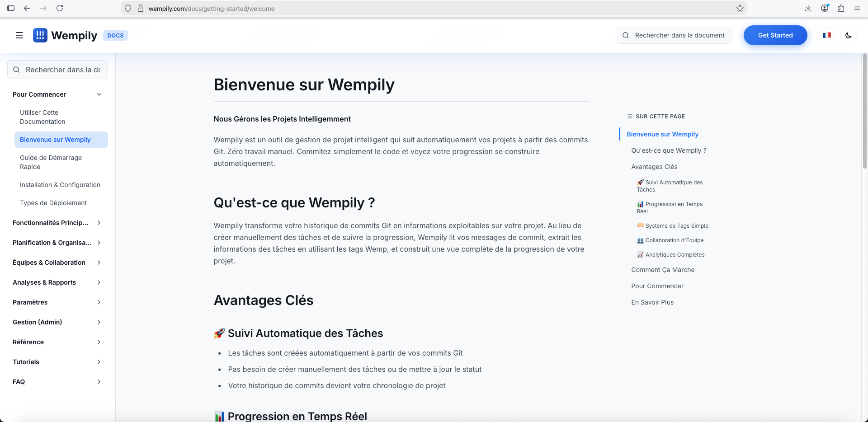The height and width of the screenshot is (422, 868).
Task: Click the Wempily grid logo icon
Action: [x=40, y=35]
